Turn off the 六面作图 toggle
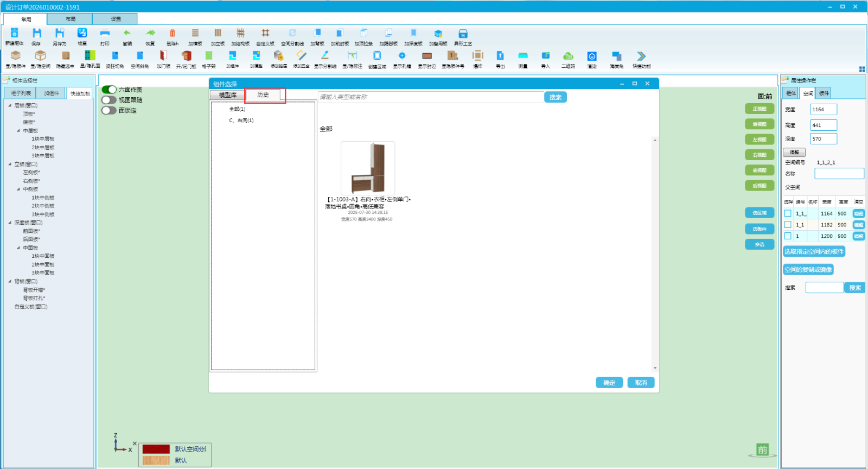The width and height of the screenshot is (868, 469). point(109,90)
